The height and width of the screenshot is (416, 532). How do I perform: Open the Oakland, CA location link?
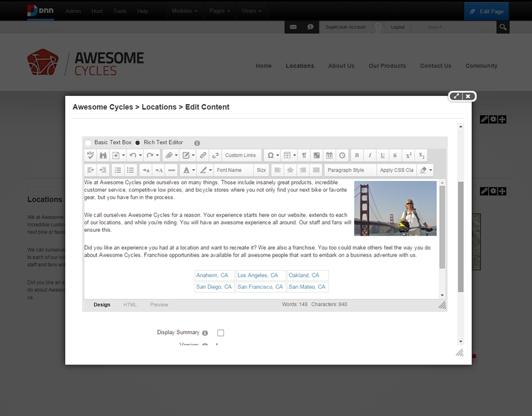304,276
